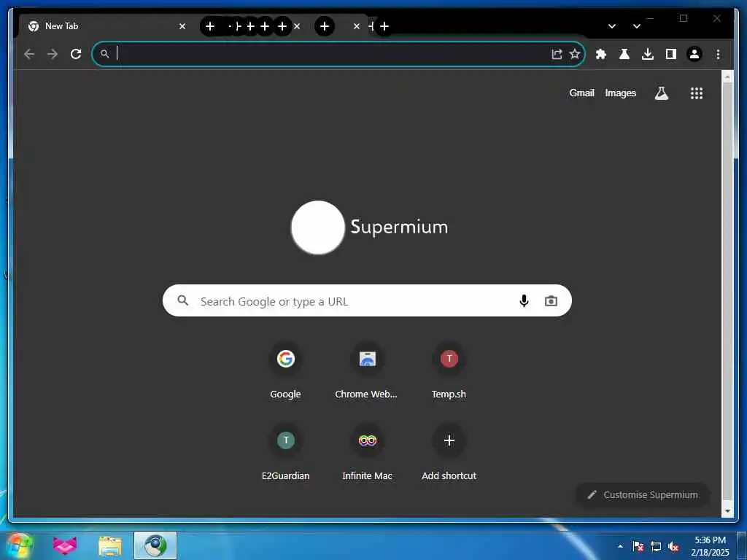Open the Google shortcut

tap(285, 371)
